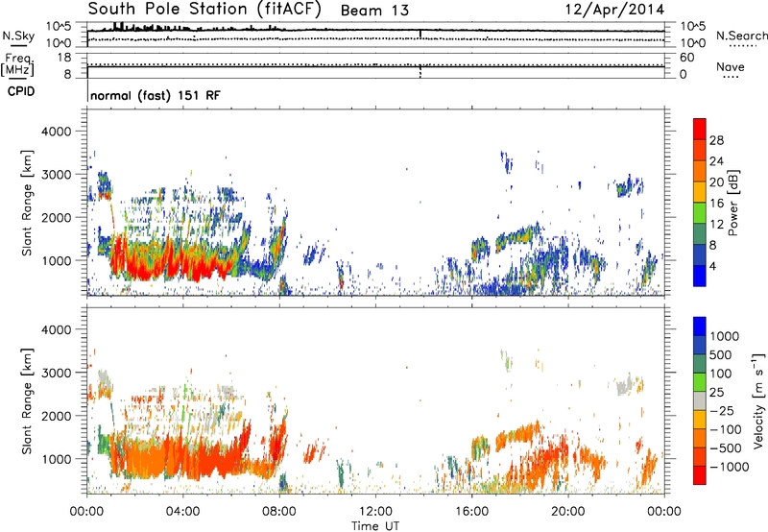Select 'normal (fast) 151 RF' text
This screenshot has height=532, width=768.
[156, 95]
